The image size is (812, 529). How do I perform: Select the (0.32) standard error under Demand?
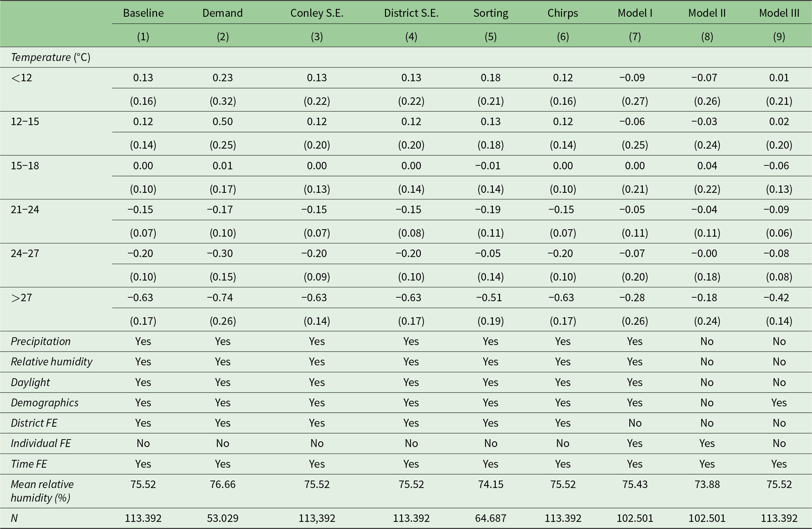click(x=223, y=101)
